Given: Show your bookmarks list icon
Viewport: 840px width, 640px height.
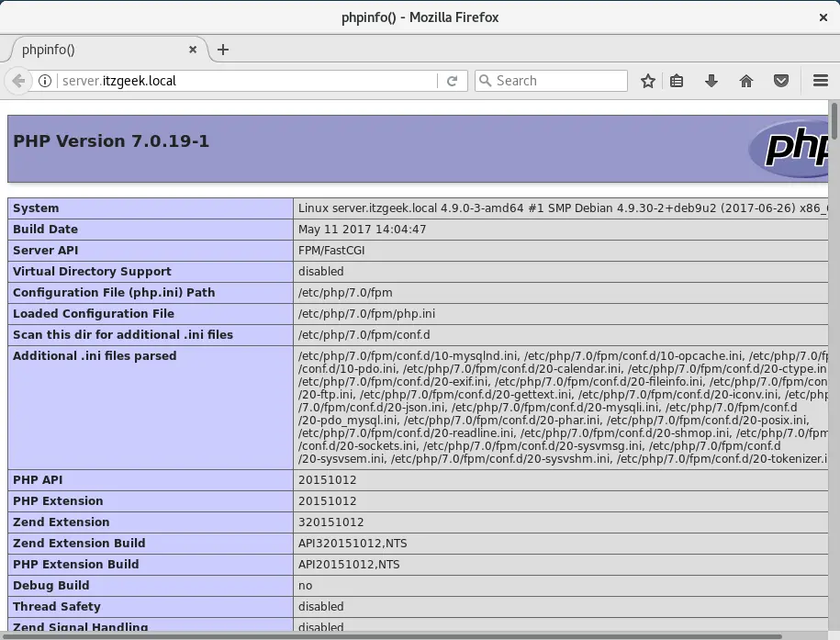Looking at the screenshot, I should (x=677, y=81).
